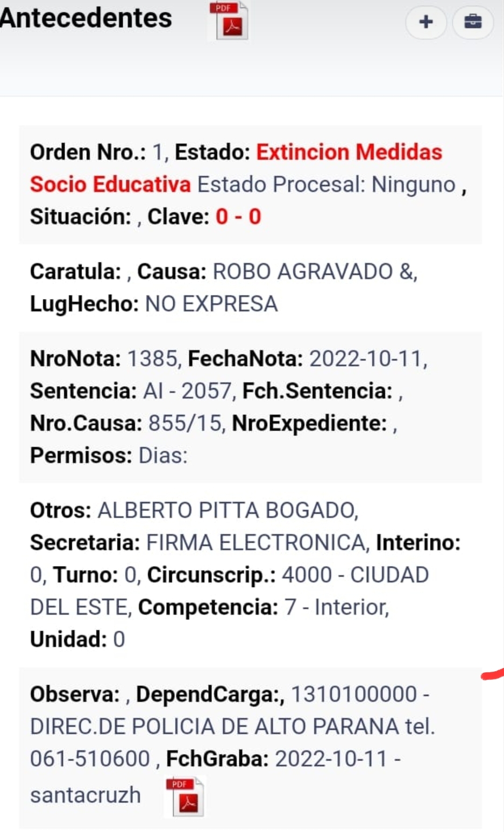Select DIREC.DE POLICIA DE ALTO PARANA text
Viewport: 504px width, 832px height.
(x=215, y=727)
